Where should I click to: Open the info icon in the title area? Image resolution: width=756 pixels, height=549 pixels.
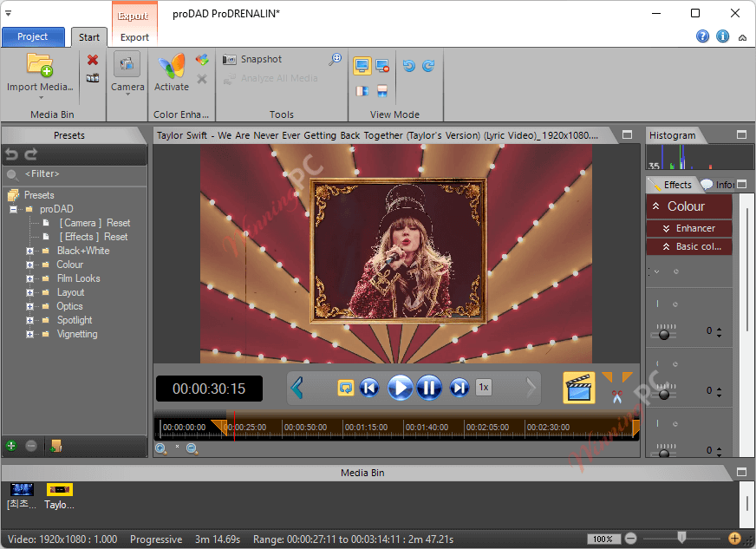(x=722, y=36)
